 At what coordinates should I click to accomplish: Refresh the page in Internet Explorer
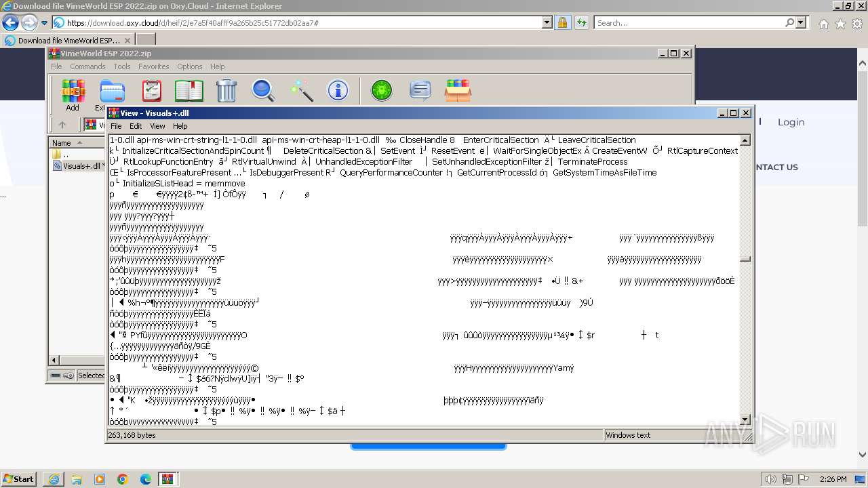click(x=581, y=22)
